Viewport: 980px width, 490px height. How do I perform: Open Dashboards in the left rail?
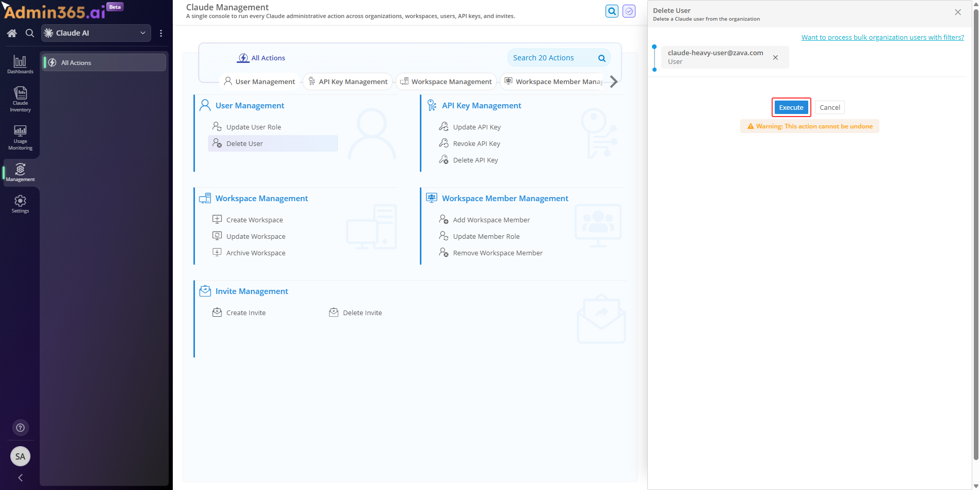tap(20, 64)
